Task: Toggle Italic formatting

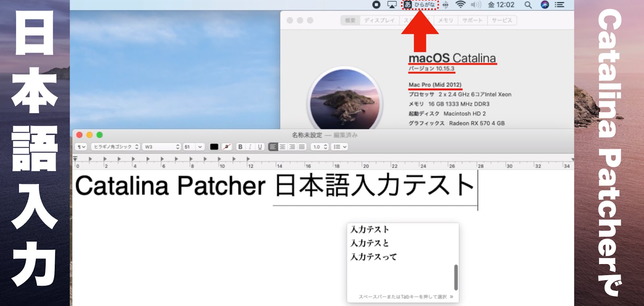Action: (x=250, y=147)
